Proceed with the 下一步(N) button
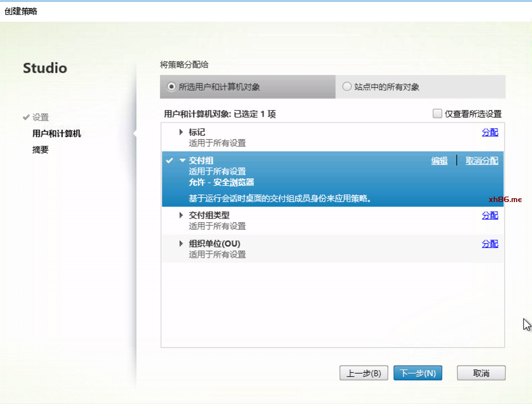Viewport: 532px width, 404px height. [418, 373]
